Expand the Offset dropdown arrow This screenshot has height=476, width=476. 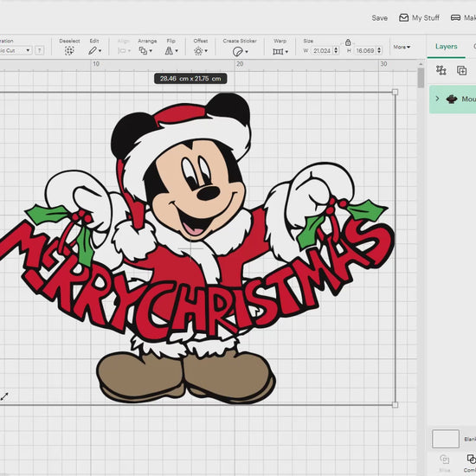click(206, 51)
